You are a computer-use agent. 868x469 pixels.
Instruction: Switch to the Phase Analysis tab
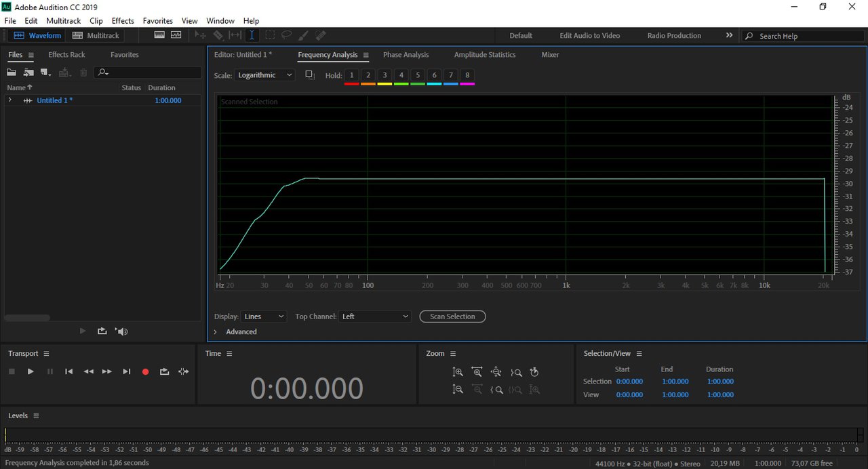coord(406,55)
